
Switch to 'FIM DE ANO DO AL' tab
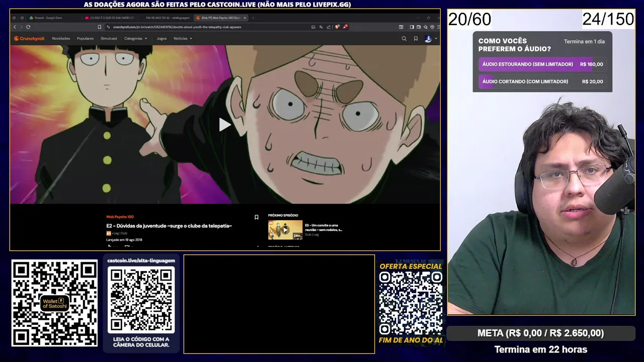coord(166,18)
